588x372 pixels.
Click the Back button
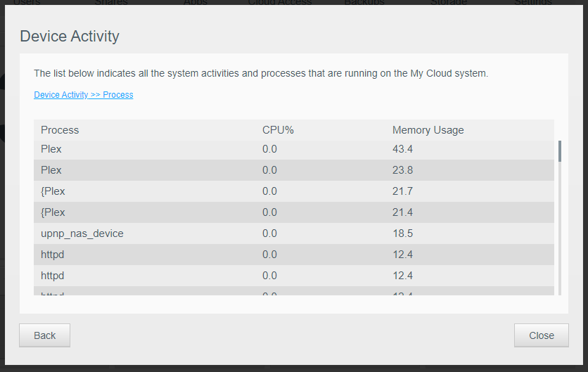44,335
